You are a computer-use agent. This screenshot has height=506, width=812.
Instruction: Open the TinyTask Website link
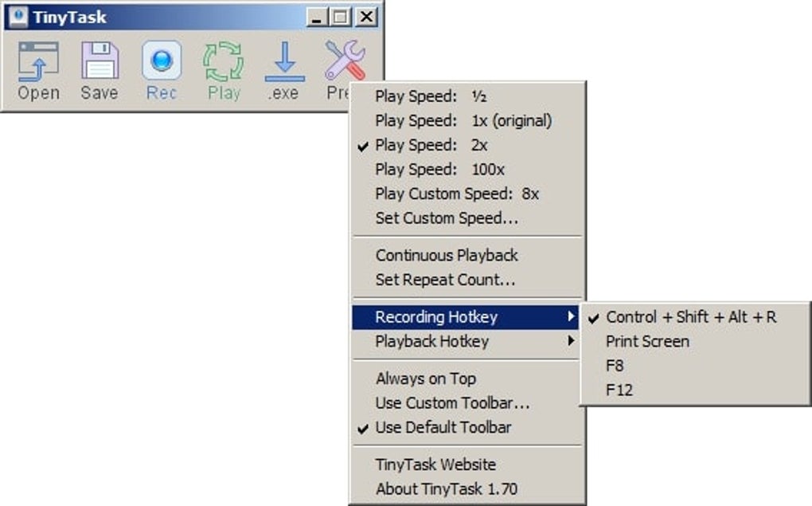point(435,464)
